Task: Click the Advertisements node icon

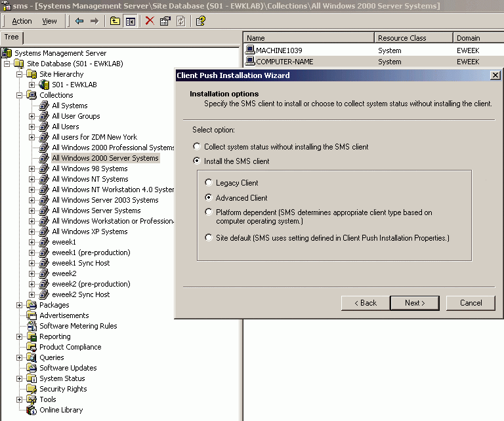Action: point(31,315)
